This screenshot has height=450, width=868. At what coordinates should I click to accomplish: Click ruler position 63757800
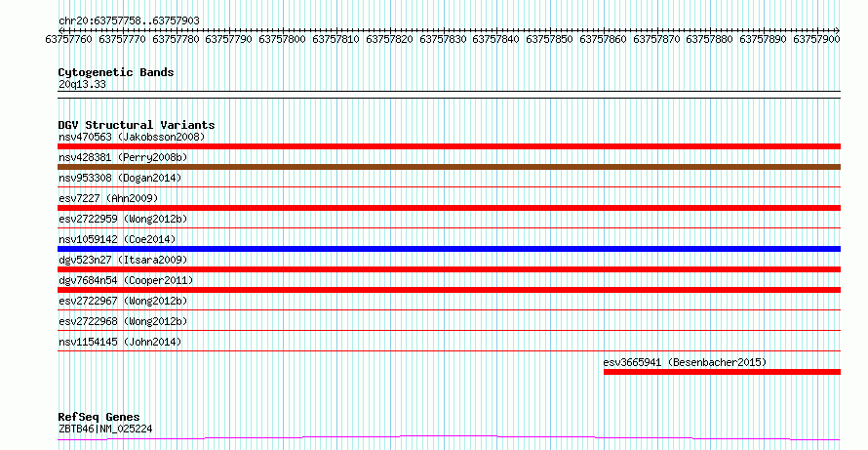pyautogui.click(x=282, y=39)
